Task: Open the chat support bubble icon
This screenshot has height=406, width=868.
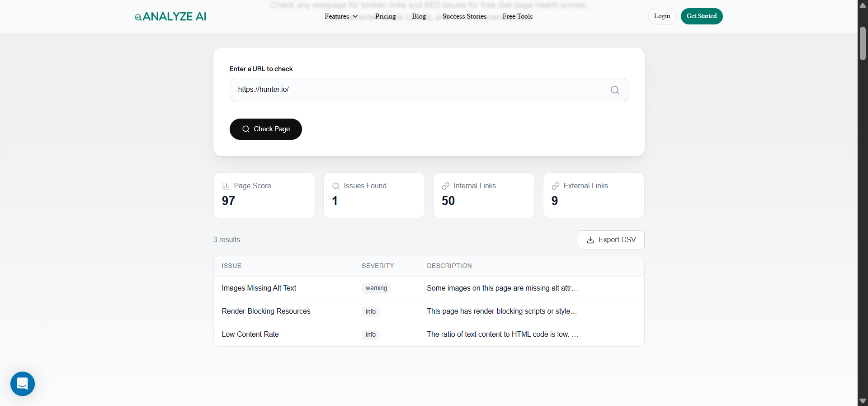Action: 23,384
